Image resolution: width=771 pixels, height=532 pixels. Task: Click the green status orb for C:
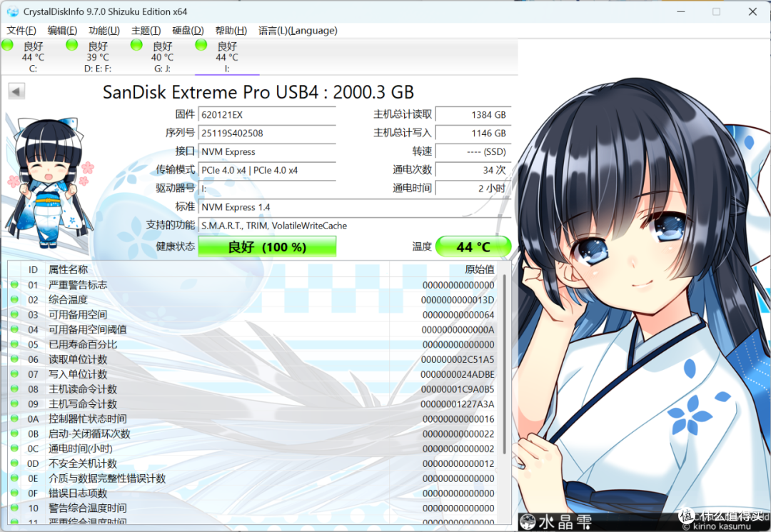7,45
